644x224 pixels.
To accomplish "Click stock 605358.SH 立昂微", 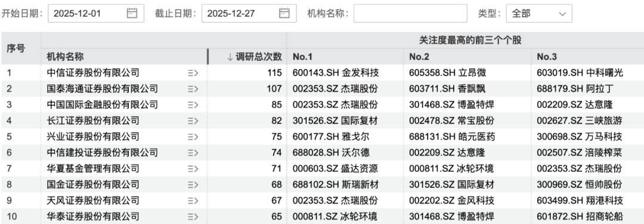I will tap(448, 73).
